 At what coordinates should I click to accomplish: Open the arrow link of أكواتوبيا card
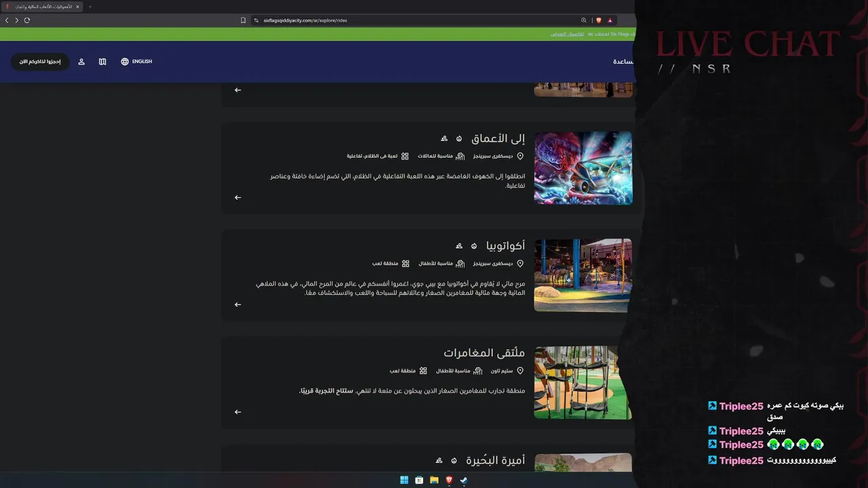[x=237, y=304]
